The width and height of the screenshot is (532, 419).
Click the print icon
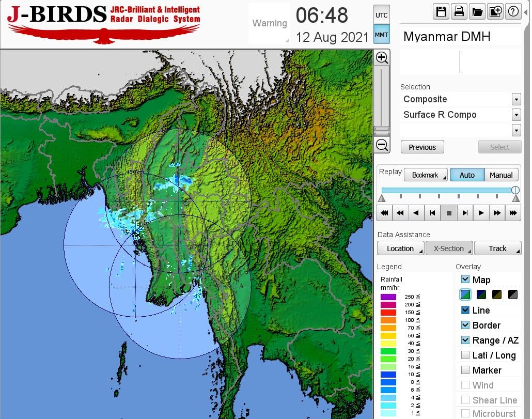(459, 11)
